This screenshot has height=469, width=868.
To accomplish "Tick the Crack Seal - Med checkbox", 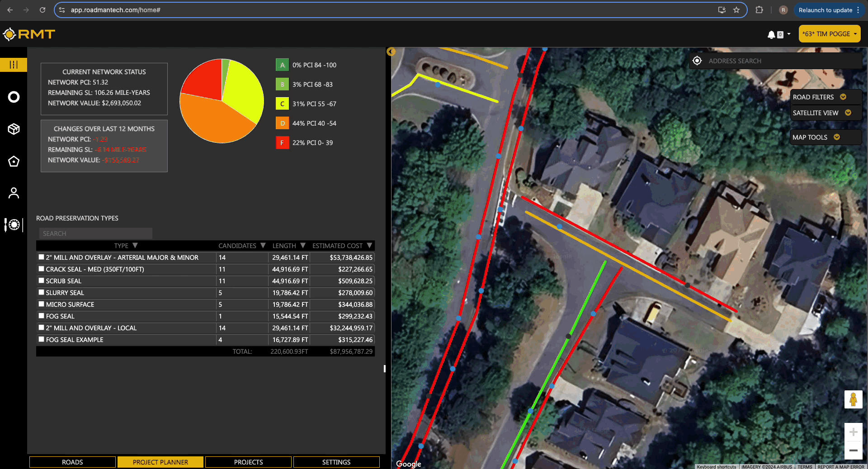I will pos(42,269).
